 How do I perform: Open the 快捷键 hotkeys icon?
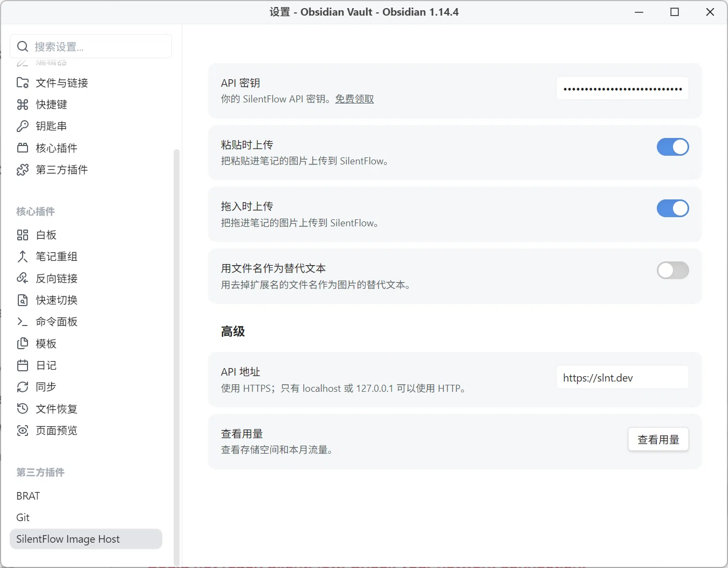23,104
